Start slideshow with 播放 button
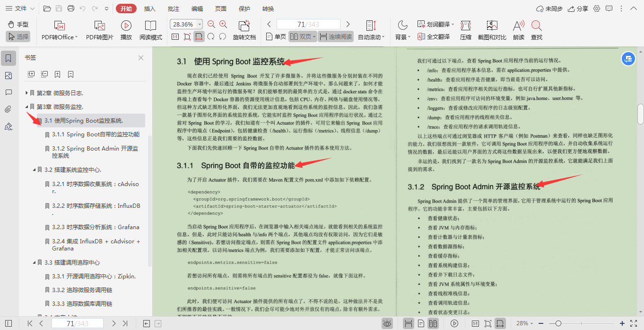This screenshot has height=330, width=644. [x=126, y=30]
